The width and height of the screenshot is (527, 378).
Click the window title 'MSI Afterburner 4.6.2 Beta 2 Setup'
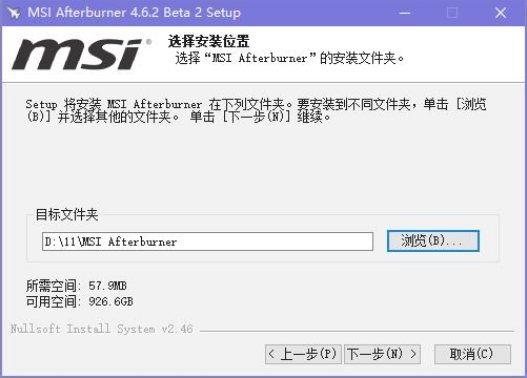coord(134,13)
